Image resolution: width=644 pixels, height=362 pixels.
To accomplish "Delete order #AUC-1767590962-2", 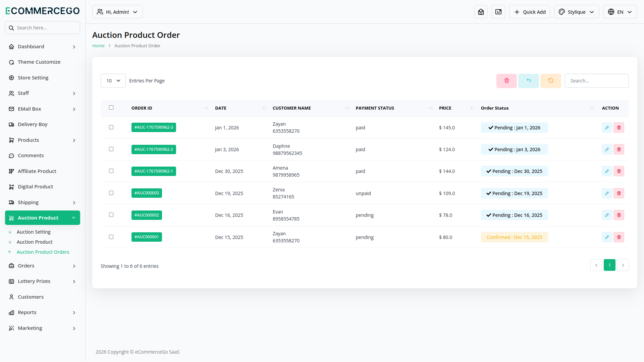I will (x=619, y=149).
